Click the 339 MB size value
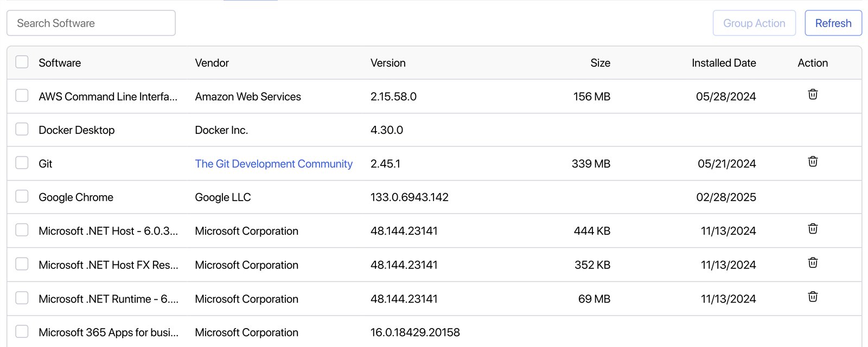Screen dimensions: 868x347 pyautogui.click(x=591, y=164)
